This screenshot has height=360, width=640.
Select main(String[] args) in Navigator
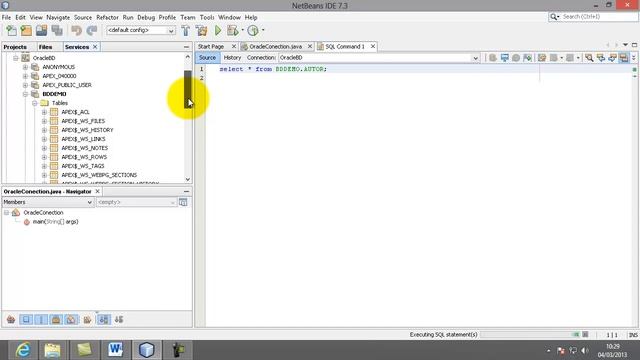56,222
